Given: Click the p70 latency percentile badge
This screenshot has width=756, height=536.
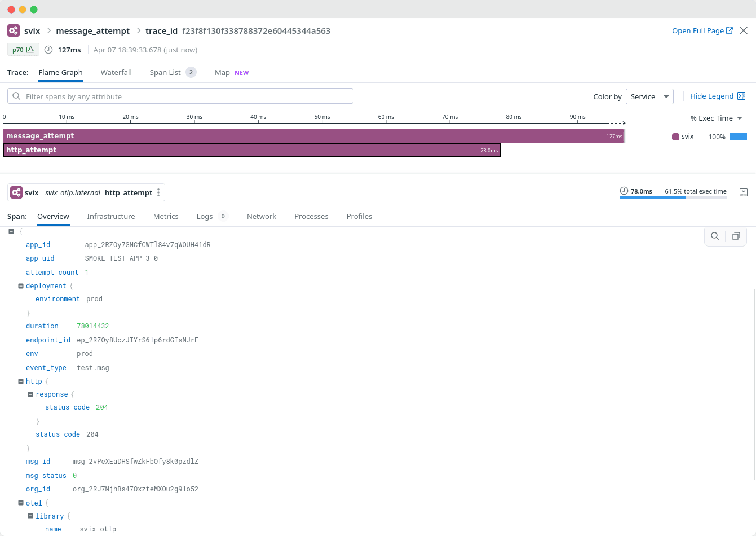Looking at the screenshot, I should click(23, 50).
